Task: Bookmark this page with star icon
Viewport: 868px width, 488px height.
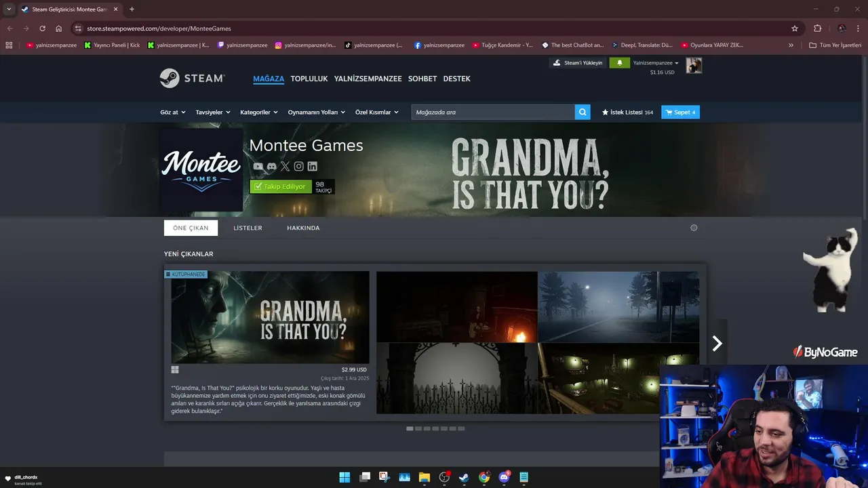Action: (795, 28)
